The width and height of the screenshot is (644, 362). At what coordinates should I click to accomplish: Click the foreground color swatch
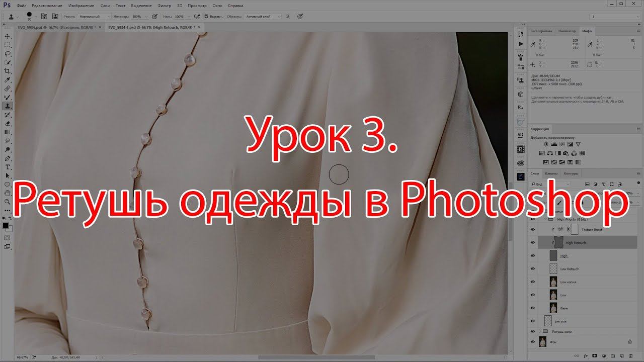pyautogui.click(x=6, y=225)
